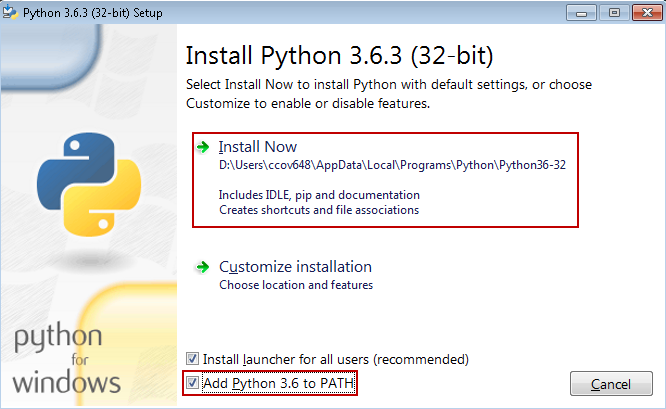The image size is (666, 409).
Task: Click the "Choose location and features" description
Action: point(296,285)
